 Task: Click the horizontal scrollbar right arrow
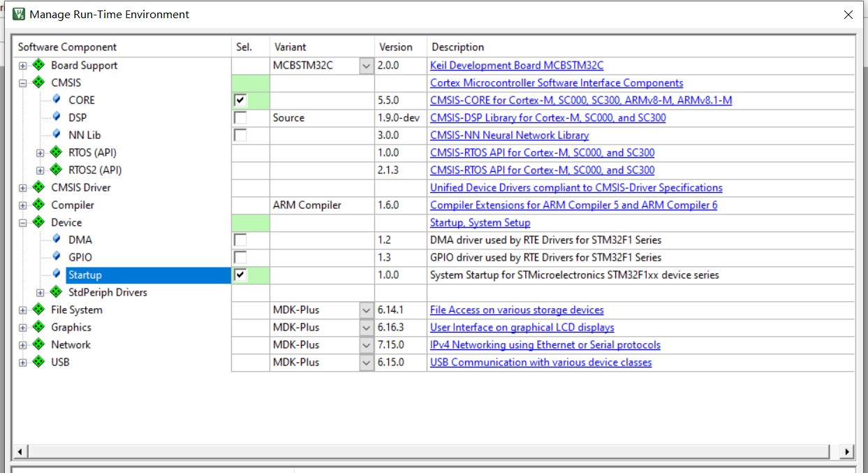[848, 452]
